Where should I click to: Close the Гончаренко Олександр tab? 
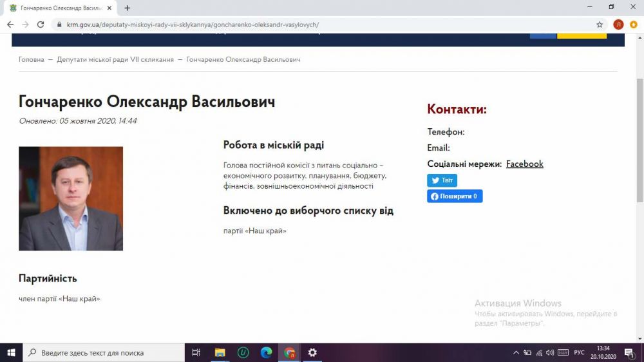[109, 8]
